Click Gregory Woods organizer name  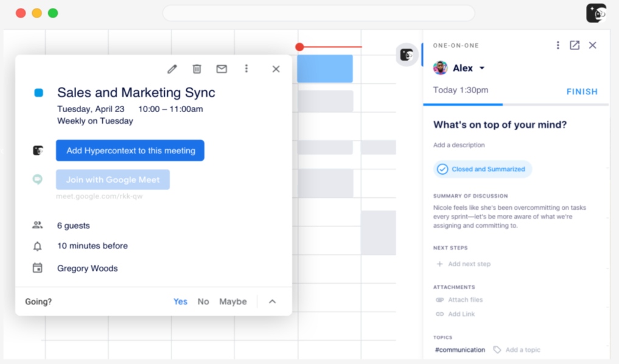click(x=87, y=268)
